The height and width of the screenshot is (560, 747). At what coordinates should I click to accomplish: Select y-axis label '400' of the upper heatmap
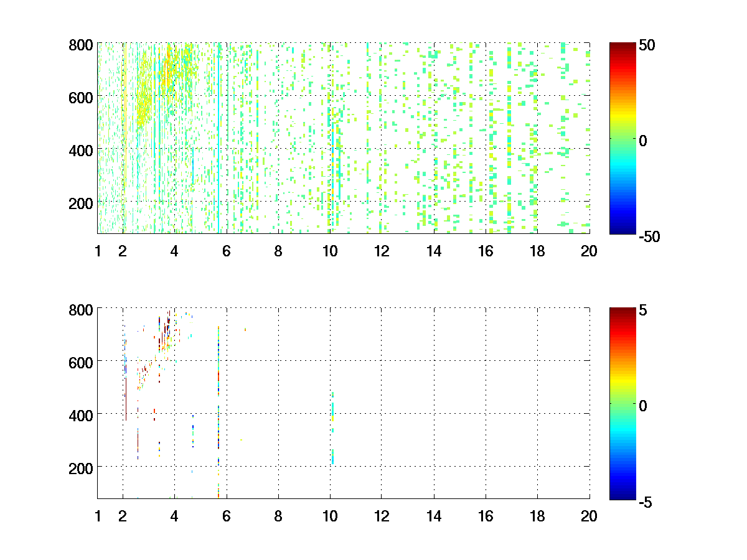point(81,149)
